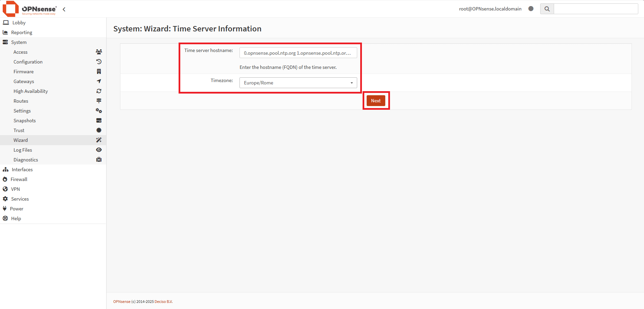Click the Gateways arrow icon

point(99,81)
